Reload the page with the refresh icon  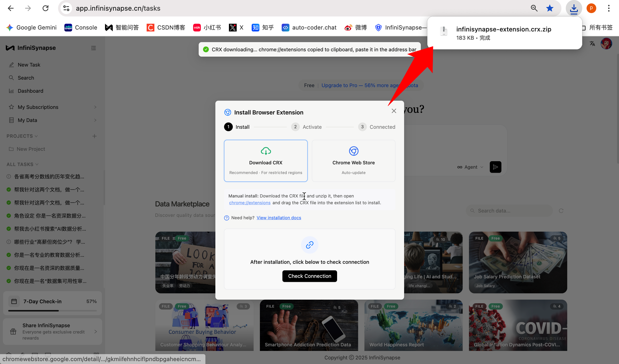coord(45,8)
